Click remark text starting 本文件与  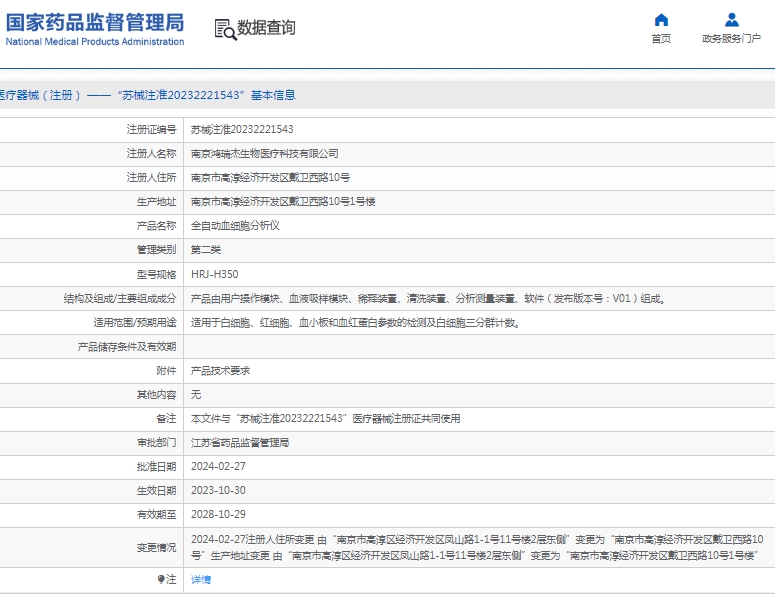pos(325,419)
